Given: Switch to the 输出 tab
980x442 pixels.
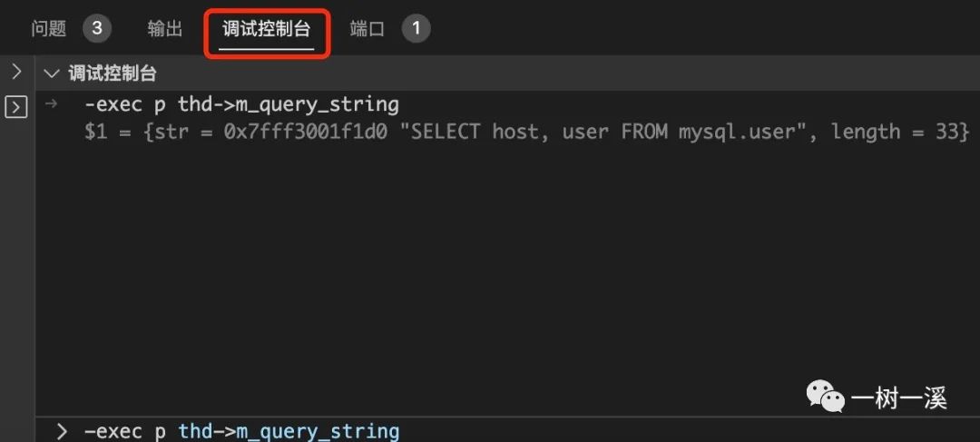Looking at the screenshot, I should 165,29.
